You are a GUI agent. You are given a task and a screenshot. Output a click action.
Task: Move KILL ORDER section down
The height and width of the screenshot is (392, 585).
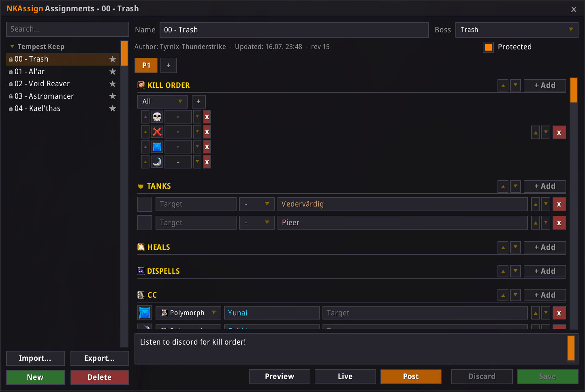click(515, 85)
